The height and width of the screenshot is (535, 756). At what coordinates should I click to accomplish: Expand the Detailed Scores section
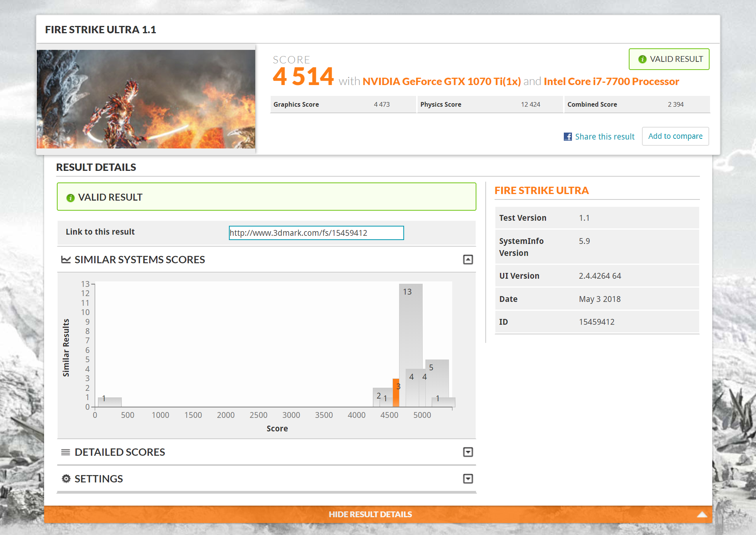(x=468, y=452)
